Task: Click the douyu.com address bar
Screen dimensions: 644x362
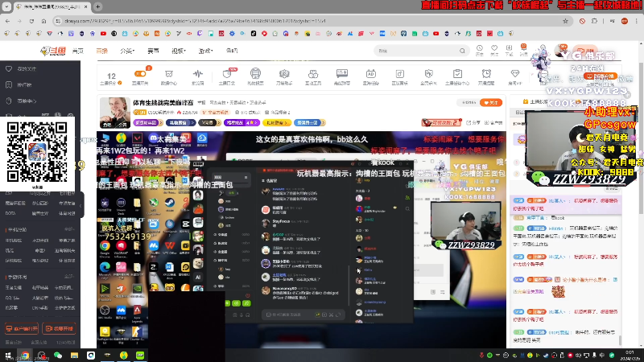Action: pyautogui.click(x=312, y=21)
